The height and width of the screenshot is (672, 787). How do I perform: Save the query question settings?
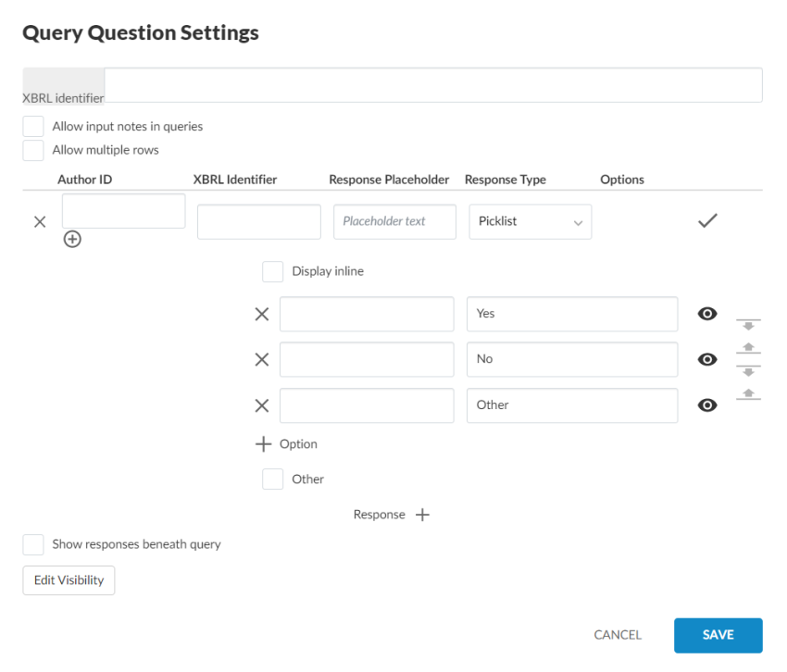click(x=718, y=635)
